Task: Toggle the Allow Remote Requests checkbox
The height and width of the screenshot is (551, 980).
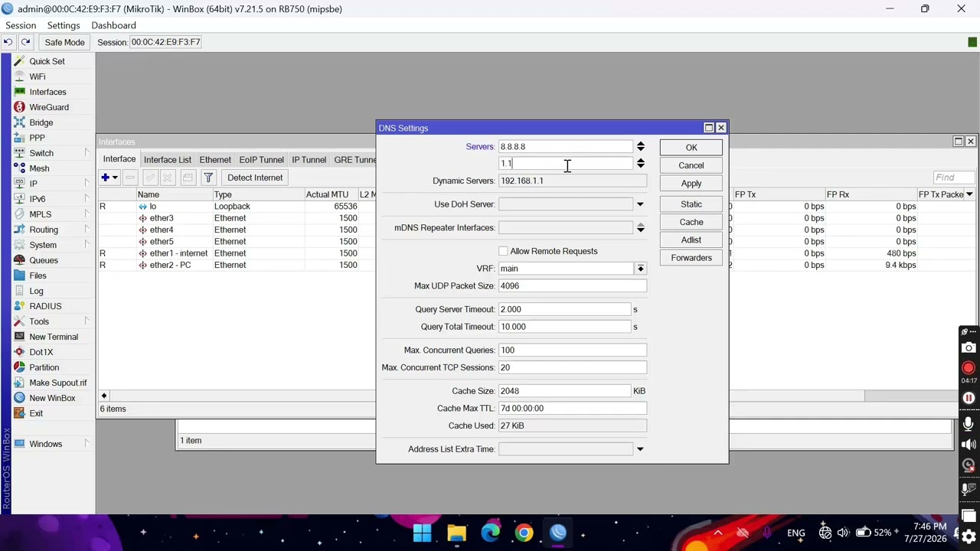Action: tap(503, 251)
